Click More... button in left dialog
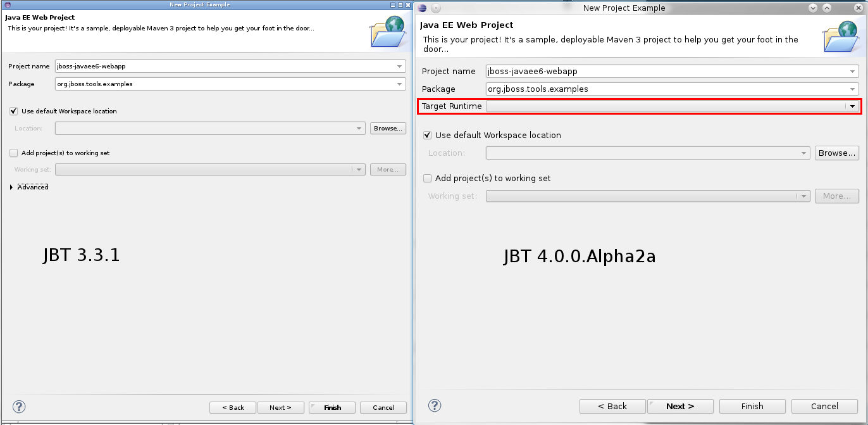The height and width of the screenshot is (425, 868). tap(388, 170)
